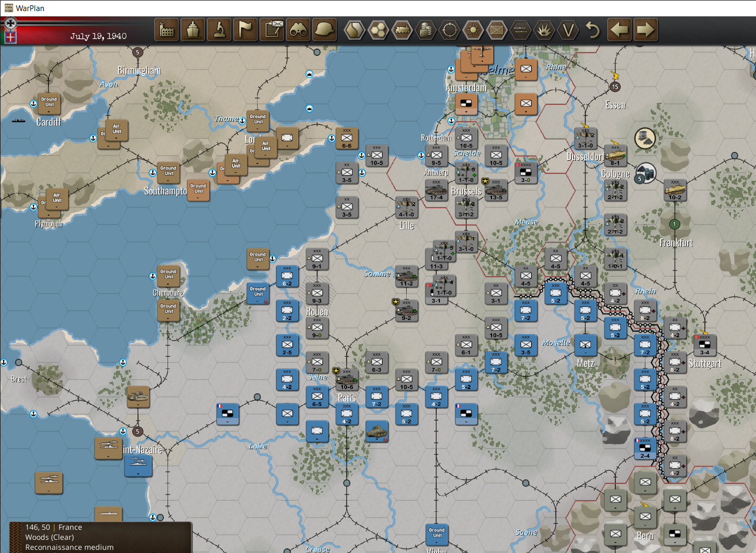Viewport: 756px width, 553px height.
Task: Select the tan tank unit east of Brest
Action: [138, 396]
